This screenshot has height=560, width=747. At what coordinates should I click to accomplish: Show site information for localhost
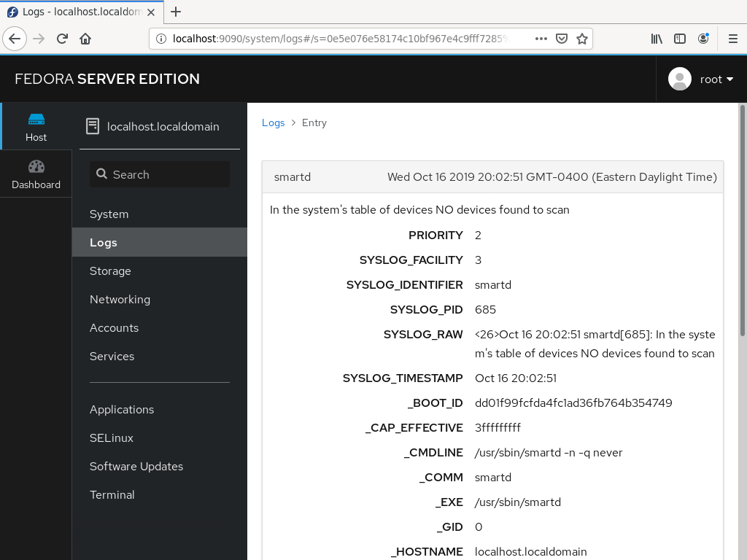pos(161,39)
